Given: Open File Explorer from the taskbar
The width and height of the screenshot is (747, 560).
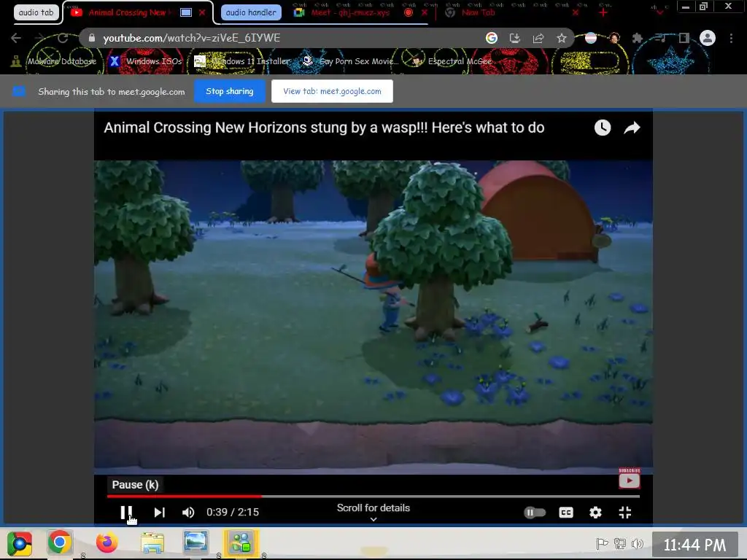Looking at the screenshot, I should tap(152, 542).
